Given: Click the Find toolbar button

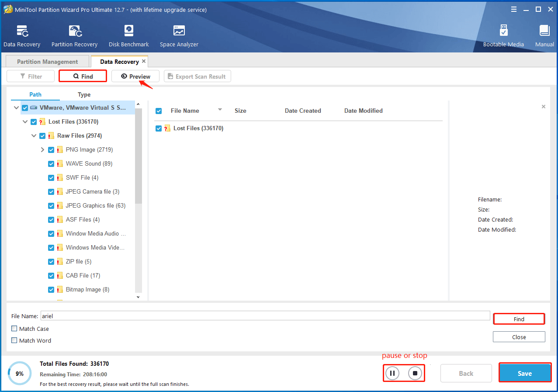Looking at the screenshot, I should click(83, 76).
